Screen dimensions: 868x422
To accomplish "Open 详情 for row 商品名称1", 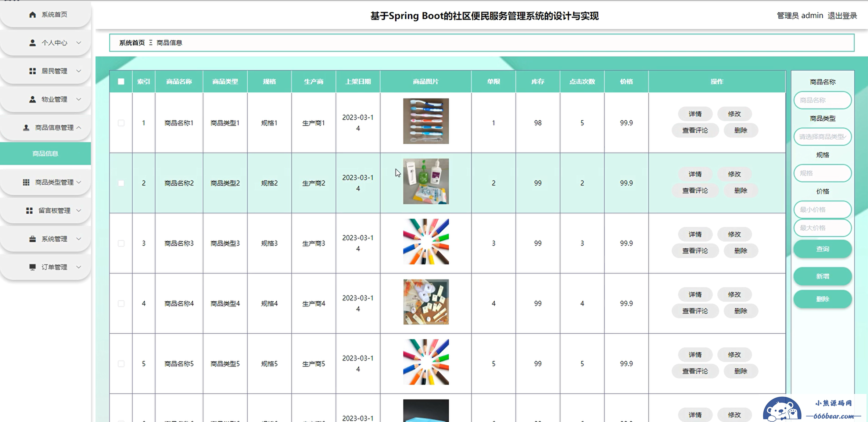I will (695, 114).
